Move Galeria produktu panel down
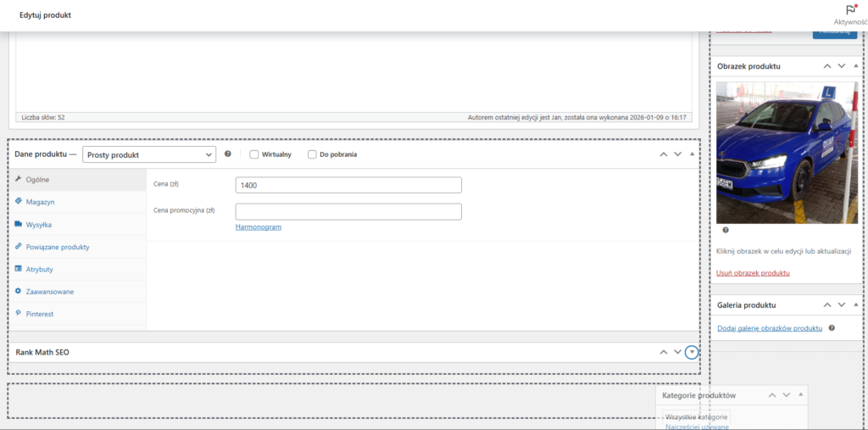868x430 pixels. 841,304
